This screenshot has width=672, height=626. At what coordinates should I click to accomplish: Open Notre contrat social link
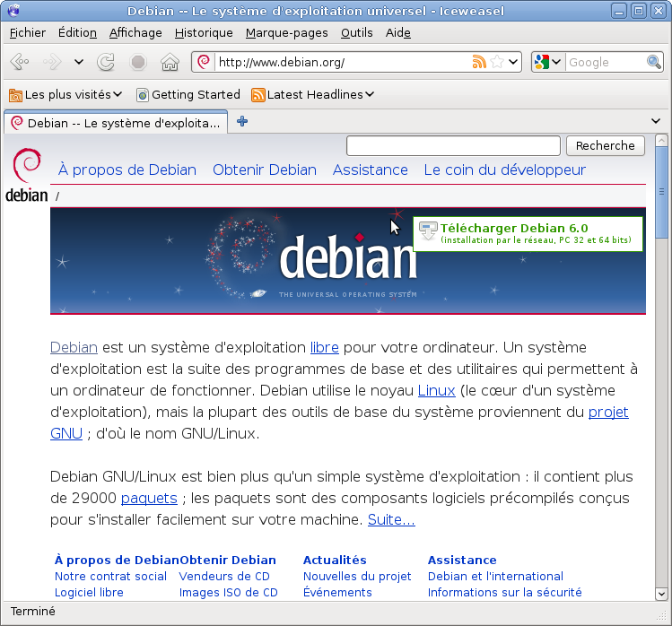tap(110, 577)
